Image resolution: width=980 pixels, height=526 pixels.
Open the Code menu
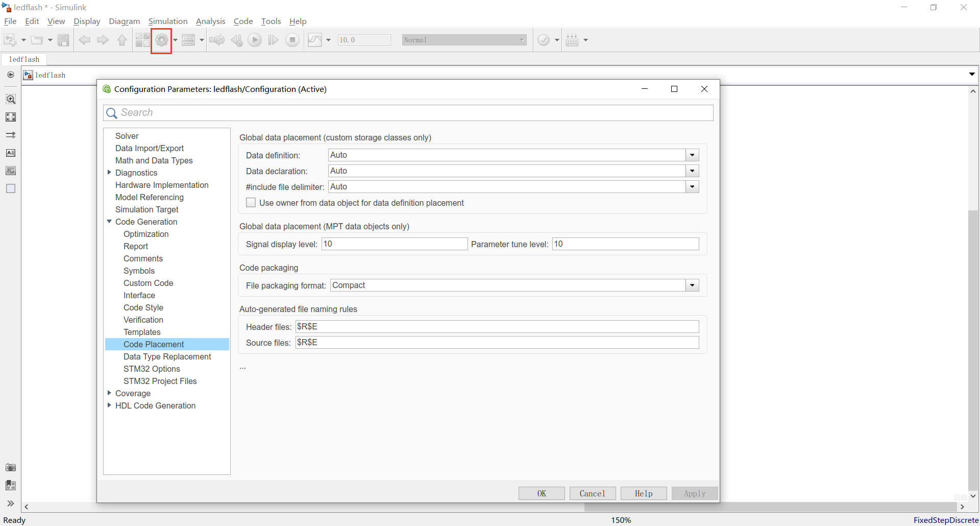[243, 21]
